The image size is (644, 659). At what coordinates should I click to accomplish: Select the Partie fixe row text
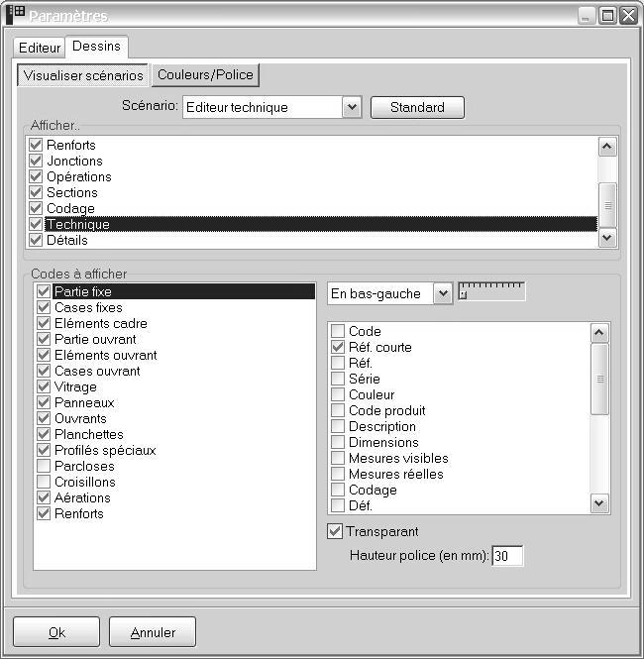pyautogui.click(x=83, y=291)
